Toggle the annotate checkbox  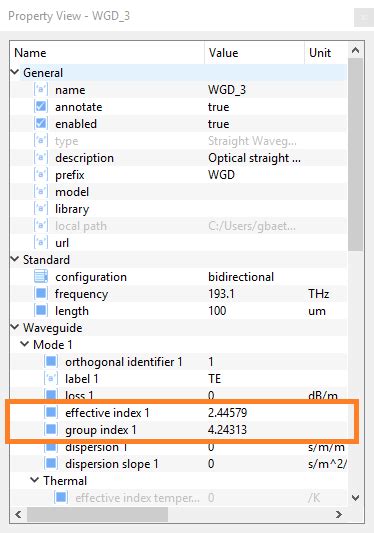click(41, 106)
